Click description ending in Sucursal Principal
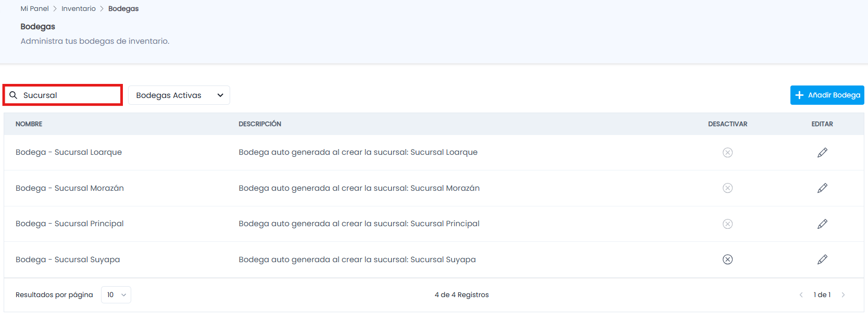Viewport: 868px width, 319px height. pyautogui.click(x=359, y=224)
